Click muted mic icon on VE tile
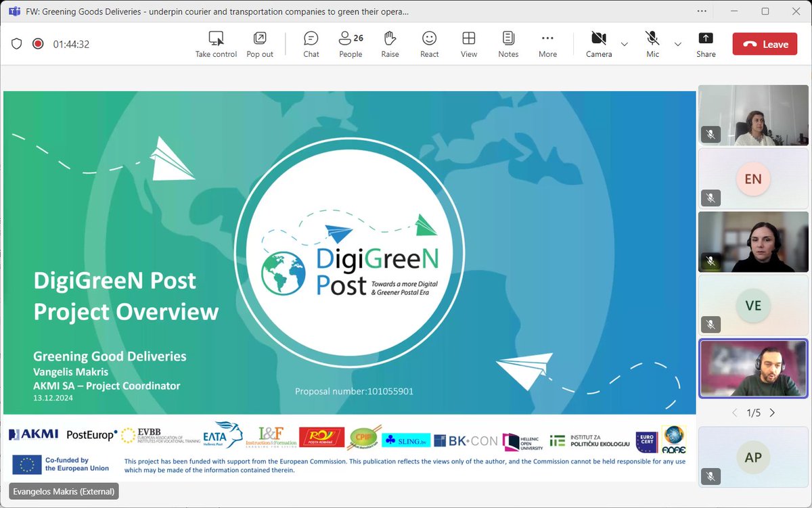Screen dimensions: 812x508 (x=710, y=324)
